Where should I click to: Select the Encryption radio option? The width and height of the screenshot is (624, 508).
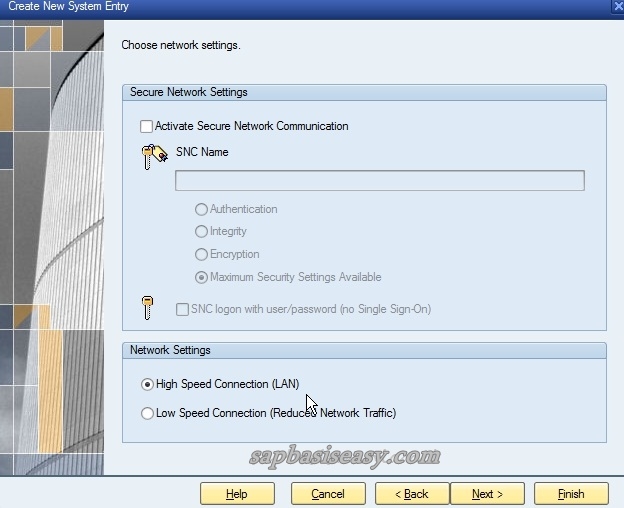[x=202, y=255]
